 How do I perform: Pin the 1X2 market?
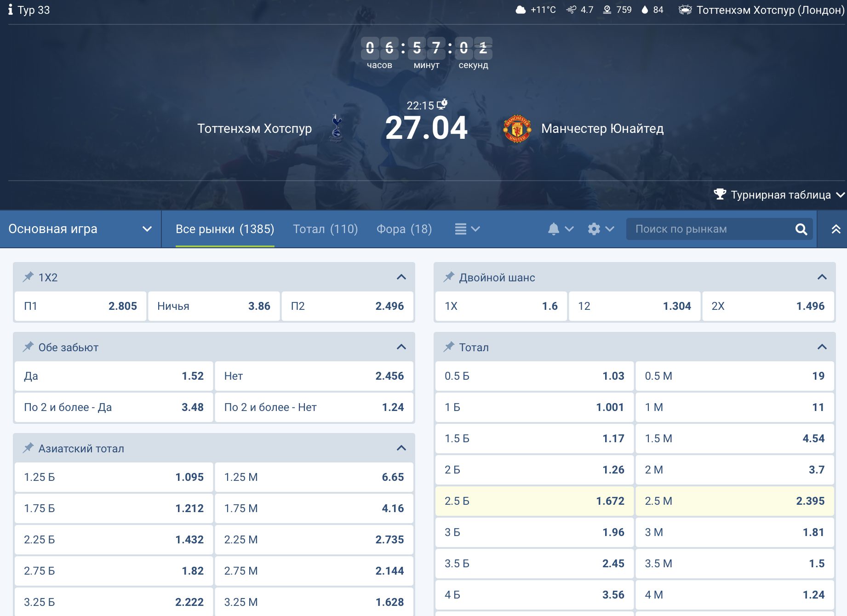point(29,277)
